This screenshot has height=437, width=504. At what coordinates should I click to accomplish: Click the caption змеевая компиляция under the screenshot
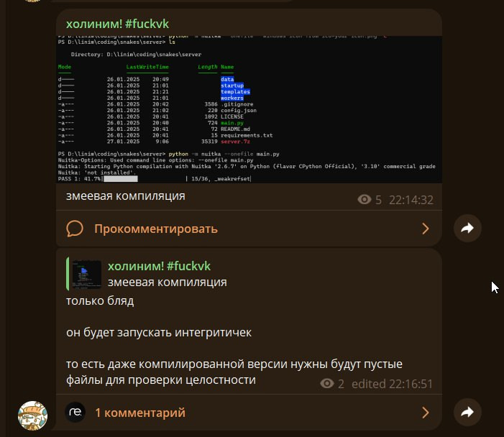click(126, 195)
